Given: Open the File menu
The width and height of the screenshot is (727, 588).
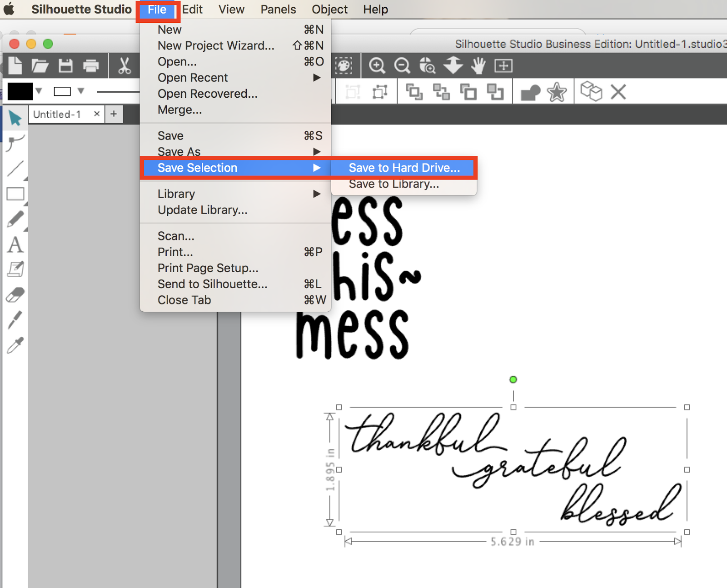Looking at the screenshot, I should click(157, 10).
